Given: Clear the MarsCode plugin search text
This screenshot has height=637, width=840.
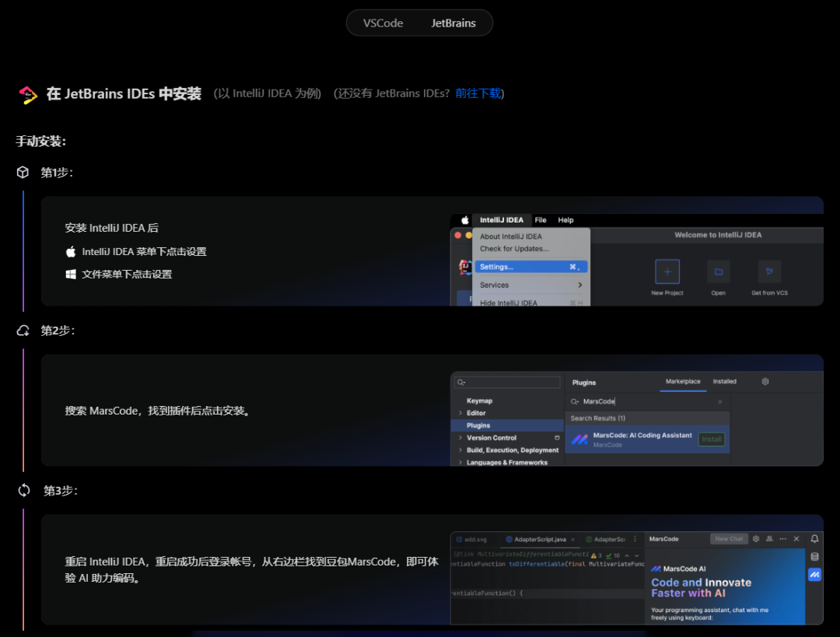Looking at the screenshot, I should 720,402.
